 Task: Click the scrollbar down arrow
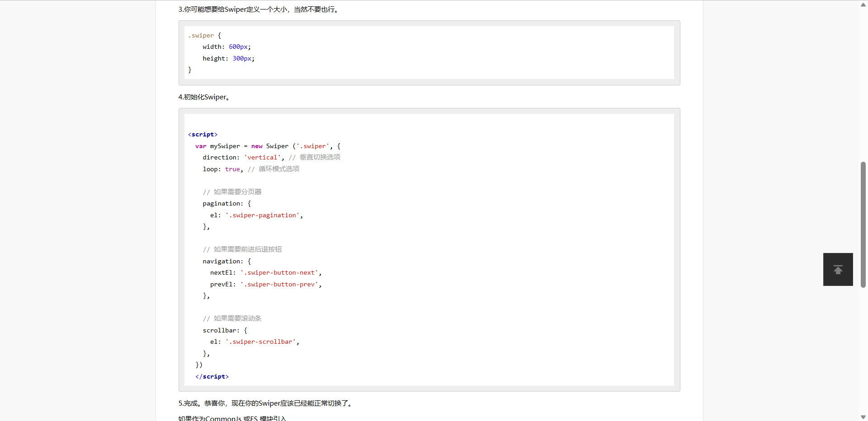(863, 416)
